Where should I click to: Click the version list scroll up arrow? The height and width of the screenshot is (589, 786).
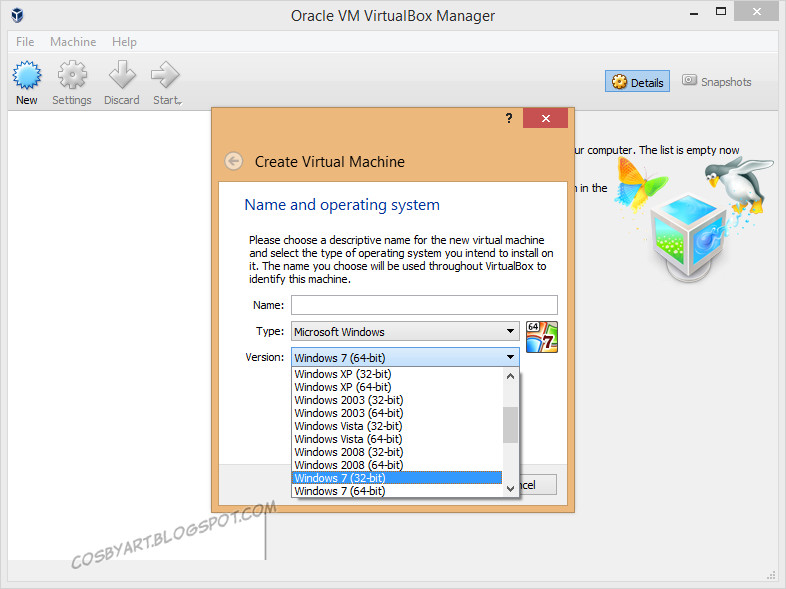(x=510, y=376)
